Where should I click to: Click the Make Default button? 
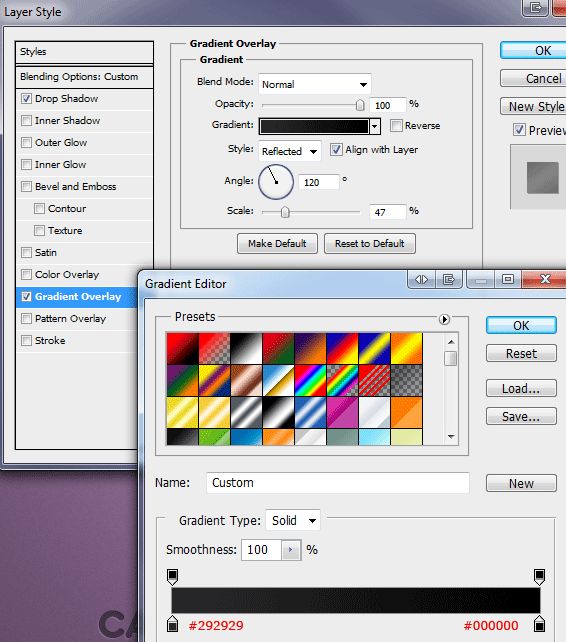277,244
